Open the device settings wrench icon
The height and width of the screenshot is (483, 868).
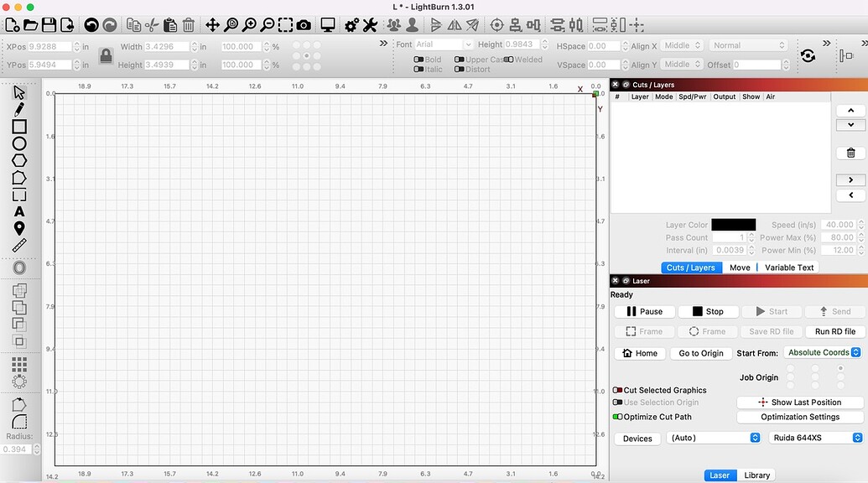[369, 24]
